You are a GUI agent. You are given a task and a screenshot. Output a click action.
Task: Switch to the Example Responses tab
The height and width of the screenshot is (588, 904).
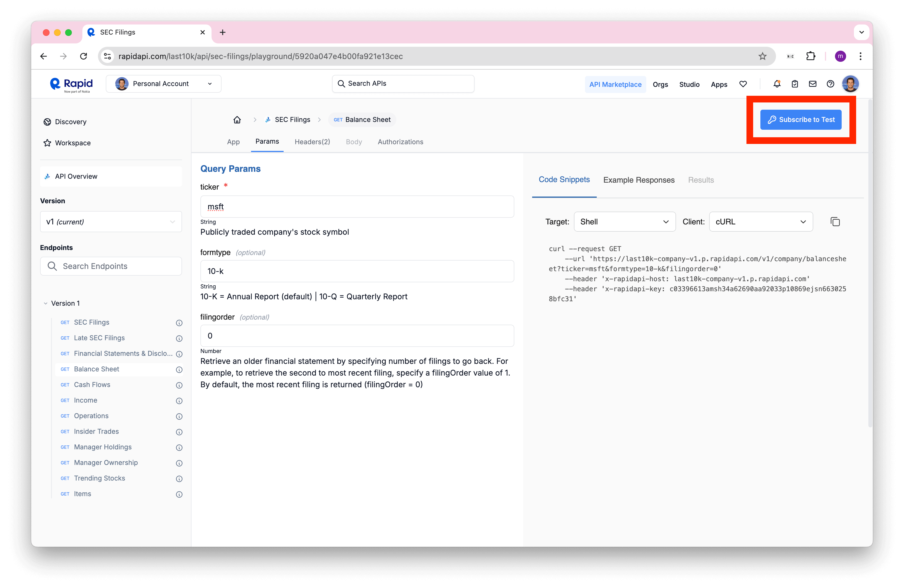point(638,179)
